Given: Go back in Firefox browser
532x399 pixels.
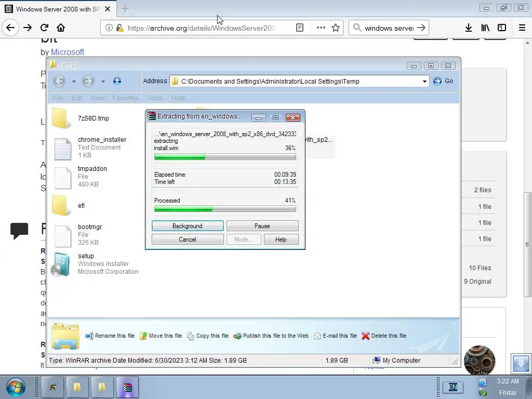Looking at the screenshot, I should click(x=10, y=28).
